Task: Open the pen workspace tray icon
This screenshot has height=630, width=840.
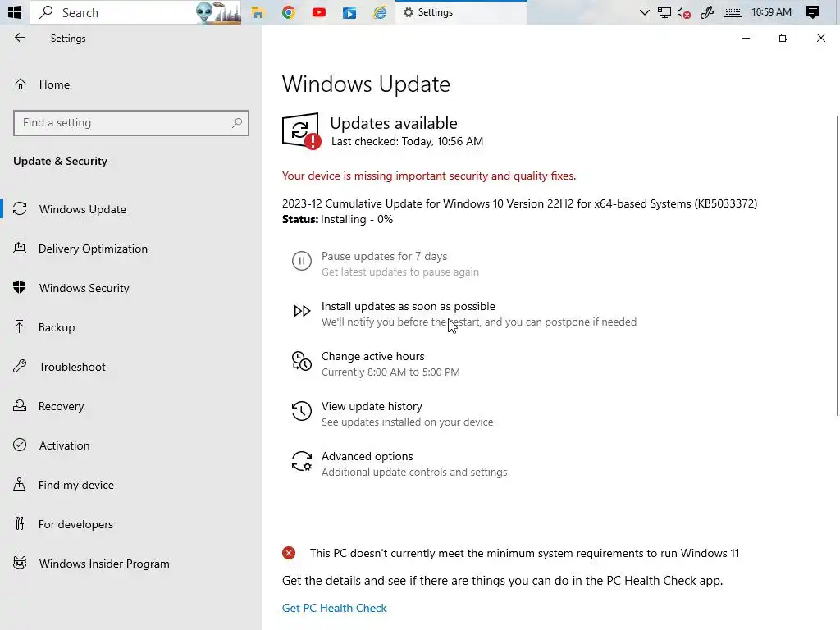Action: [707, 11]
